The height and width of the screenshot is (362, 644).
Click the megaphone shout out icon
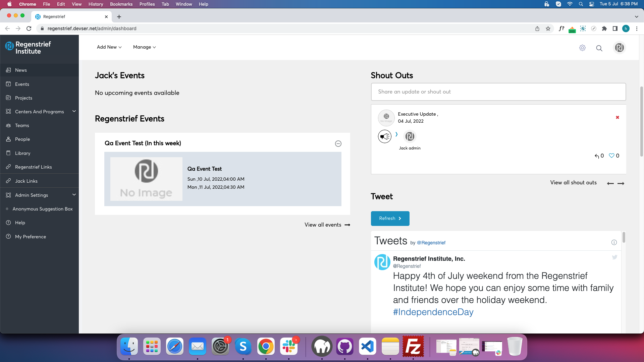(x=384, y=136)
